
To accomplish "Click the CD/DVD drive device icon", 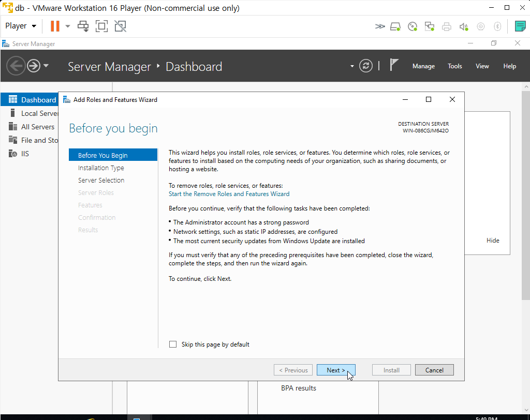I will coord(413,26).
